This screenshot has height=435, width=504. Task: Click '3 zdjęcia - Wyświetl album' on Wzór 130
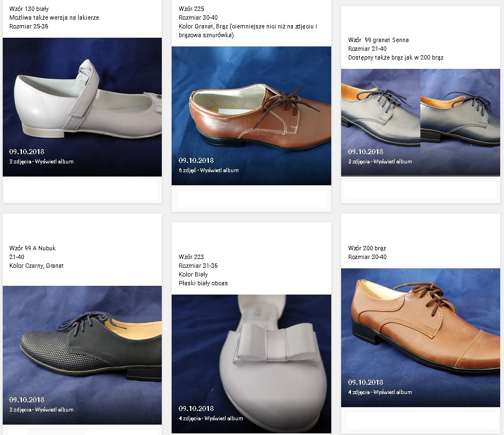[42, 162]
